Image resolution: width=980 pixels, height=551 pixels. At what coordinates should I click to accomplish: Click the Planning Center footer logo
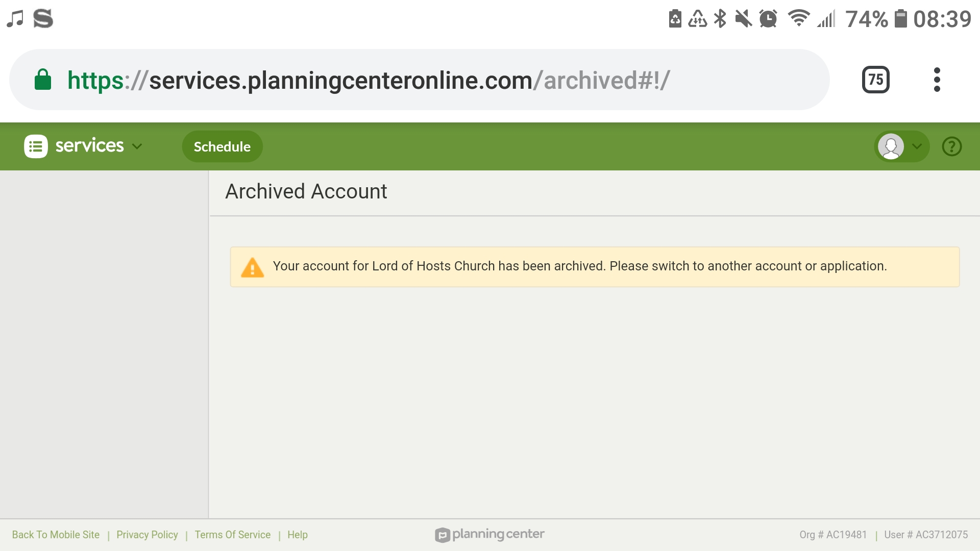489,534
